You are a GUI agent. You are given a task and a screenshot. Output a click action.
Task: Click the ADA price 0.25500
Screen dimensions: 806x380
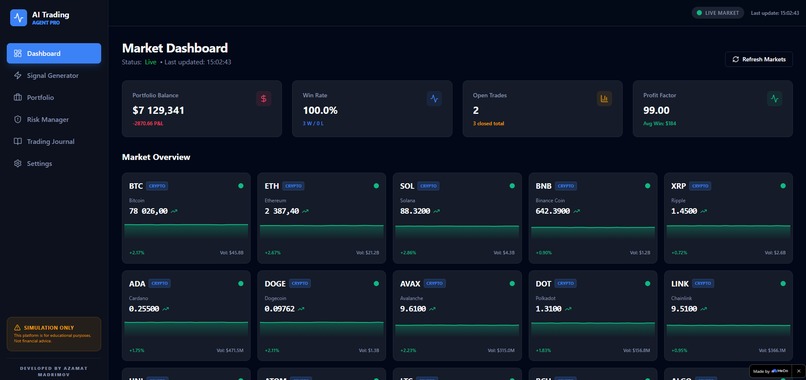tap(144, 309)
